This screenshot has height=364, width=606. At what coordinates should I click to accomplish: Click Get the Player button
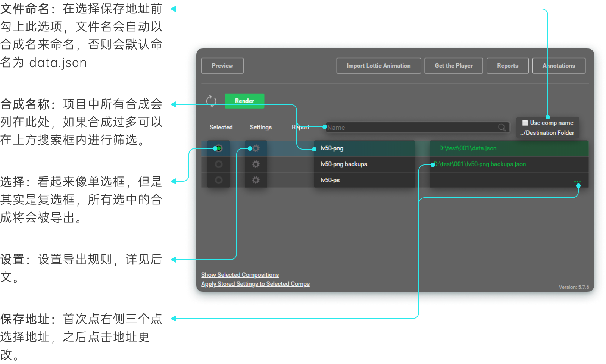pos(453,66)
